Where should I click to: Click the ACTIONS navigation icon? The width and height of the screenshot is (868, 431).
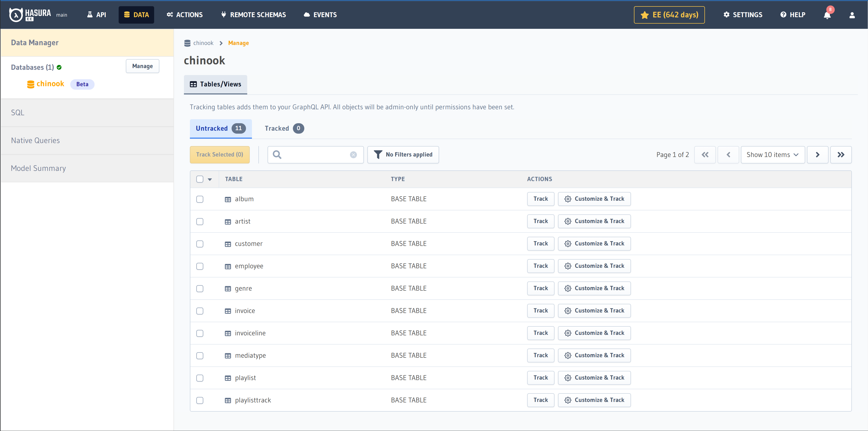pos(169,14)
